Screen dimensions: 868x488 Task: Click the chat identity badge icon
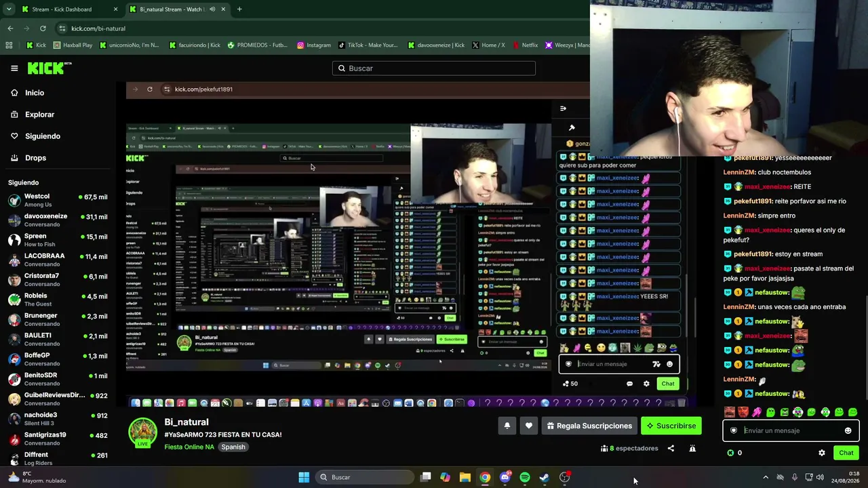click(733, 430)
